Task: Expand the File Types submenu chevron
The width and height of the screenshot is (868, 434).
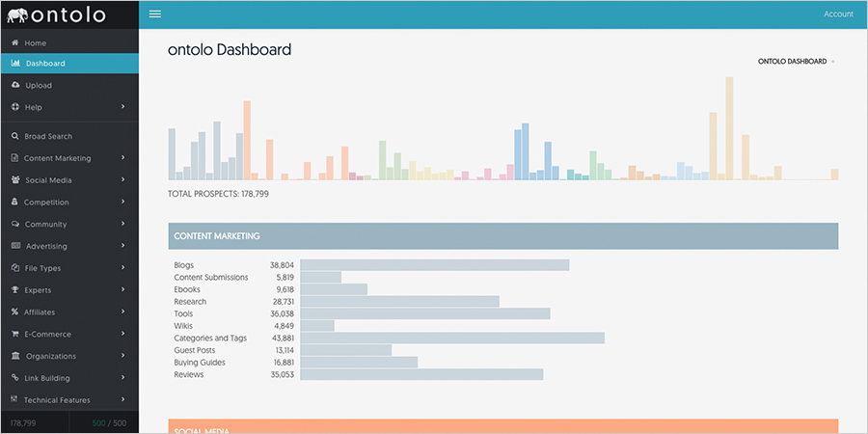Action: tap(122, 268)
